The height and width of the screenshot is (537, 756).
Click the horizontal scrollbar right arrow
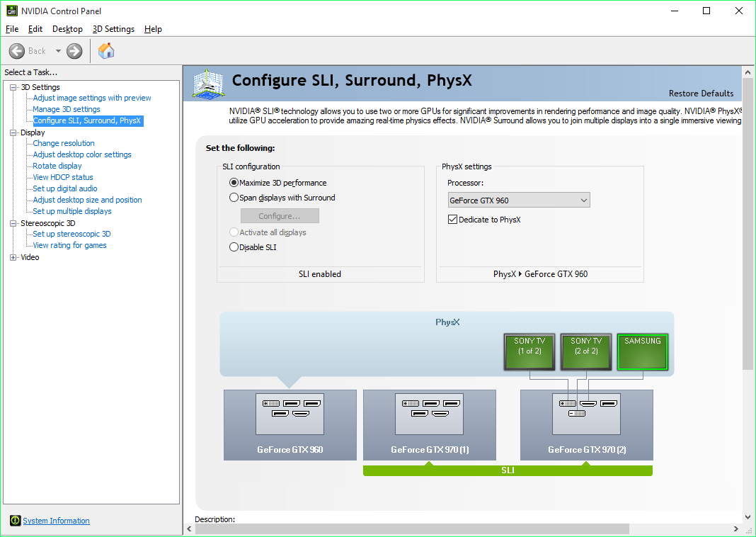(x=736, y=528)
